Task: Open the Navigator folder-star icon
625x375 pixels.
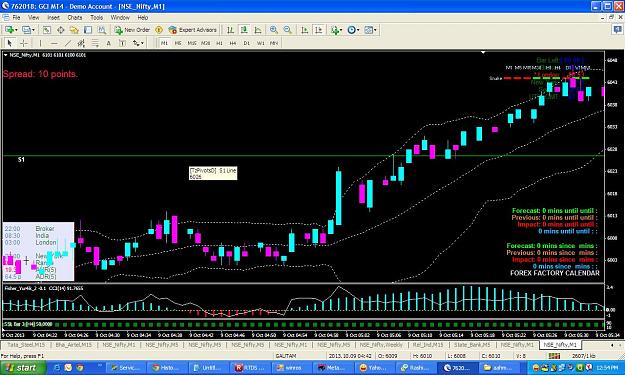Action: coord(74,30)
